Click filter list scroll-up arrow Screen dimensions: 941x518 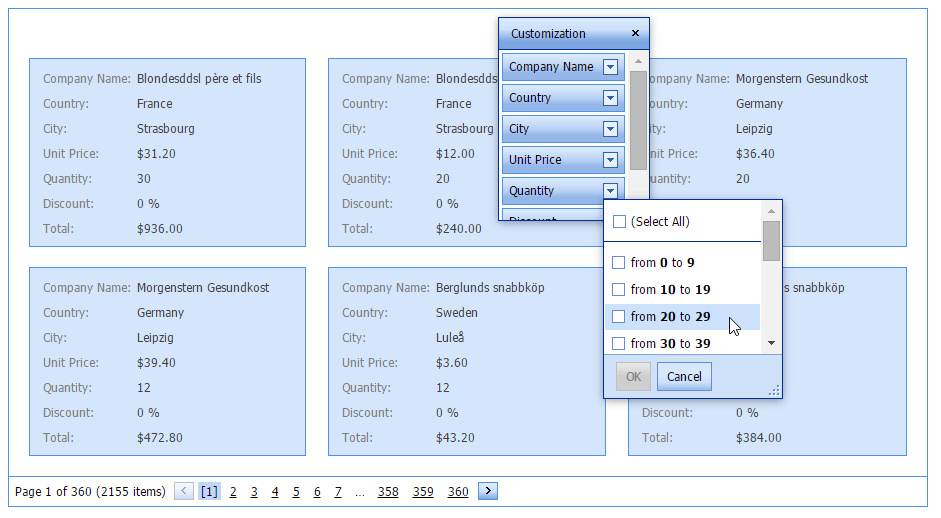point(771,211)
